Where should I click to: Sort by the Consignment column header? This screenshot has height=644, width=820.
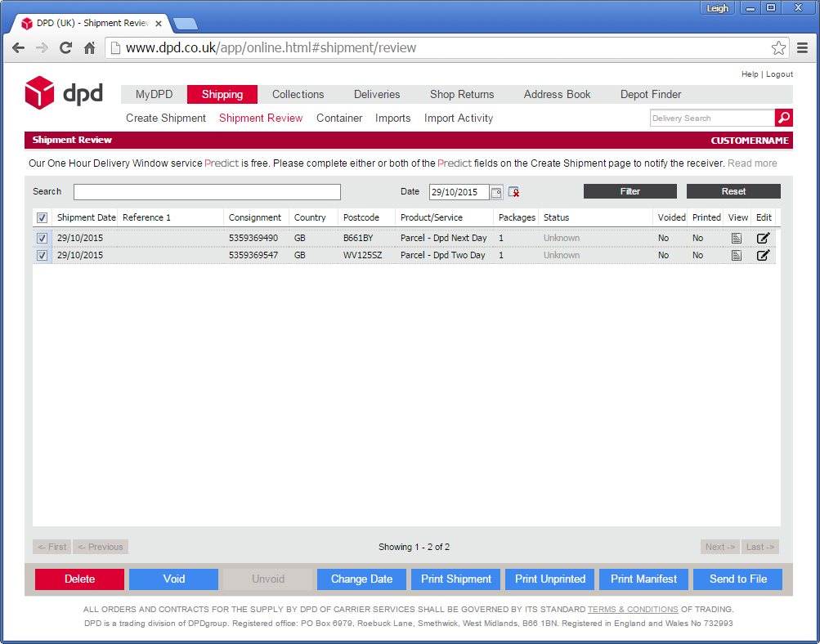tap(255, 218)
